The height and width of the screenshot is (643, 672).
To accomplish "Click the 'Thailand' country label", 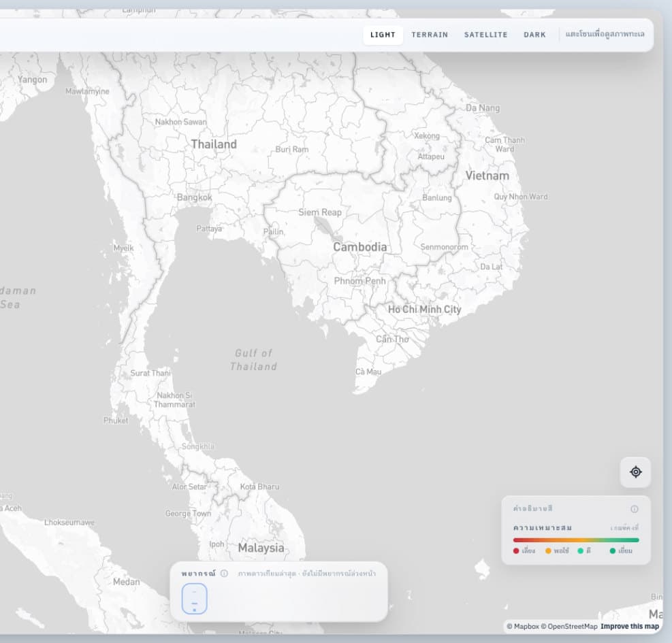I will 214,144.
